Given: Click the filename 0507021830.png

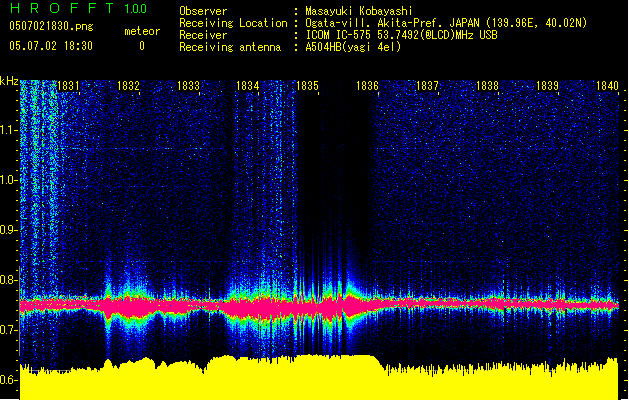Looking at the screenshot, I should (51, 26).
